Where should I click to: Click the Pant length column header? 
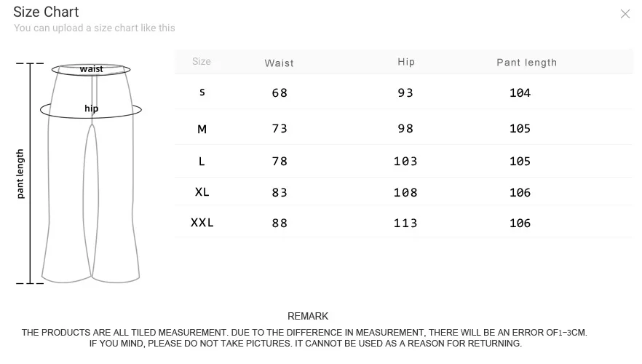[526, 63]
